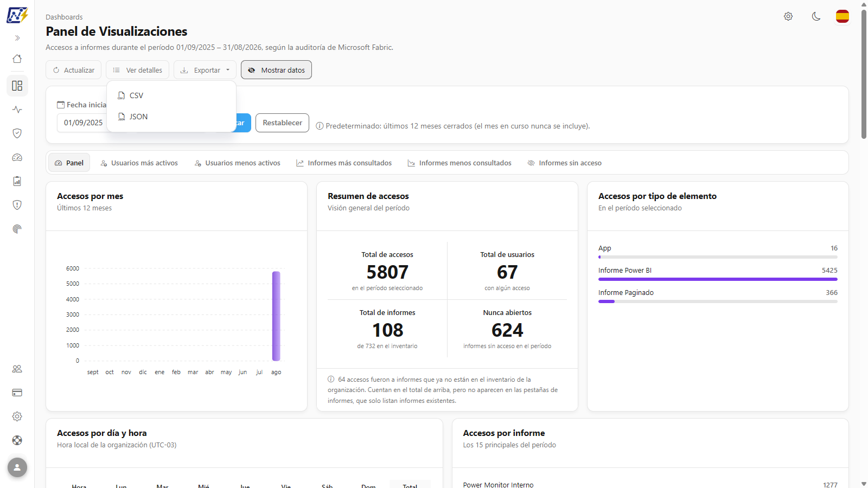Open Usuarios más activos tab
This screenshot has width=868, height=488.
[139, 163]
